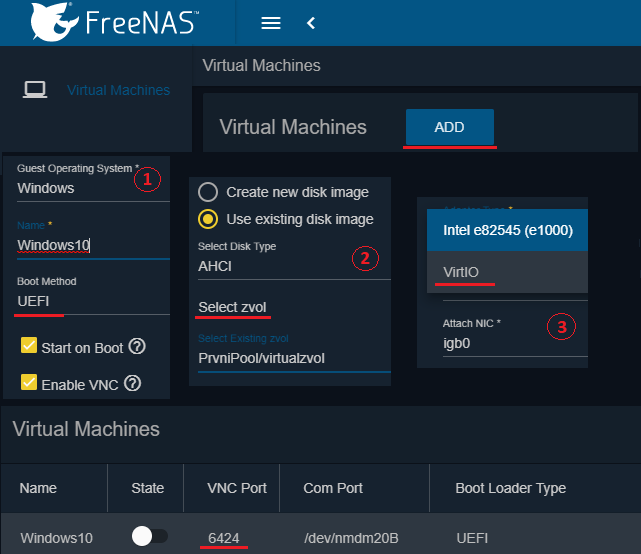Click the /dev/nmdm20B cell
Viewport: 641px width, 554px height.
tap(351, 538)
